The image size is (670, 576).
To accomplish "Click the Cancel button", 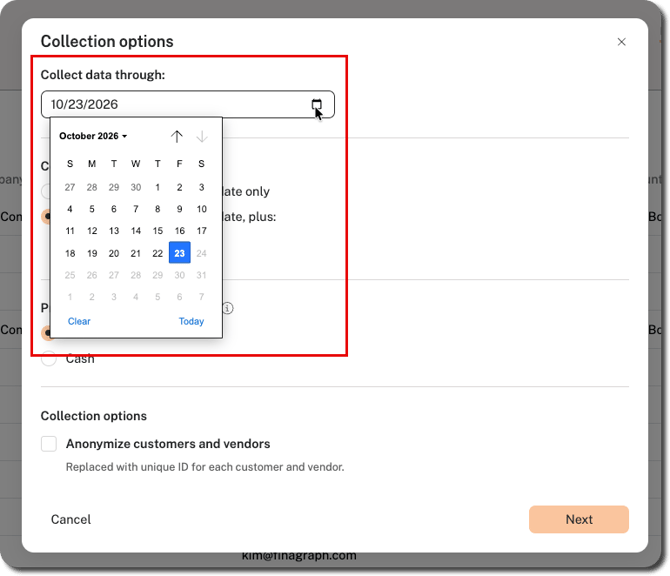I will coord(71,519).
